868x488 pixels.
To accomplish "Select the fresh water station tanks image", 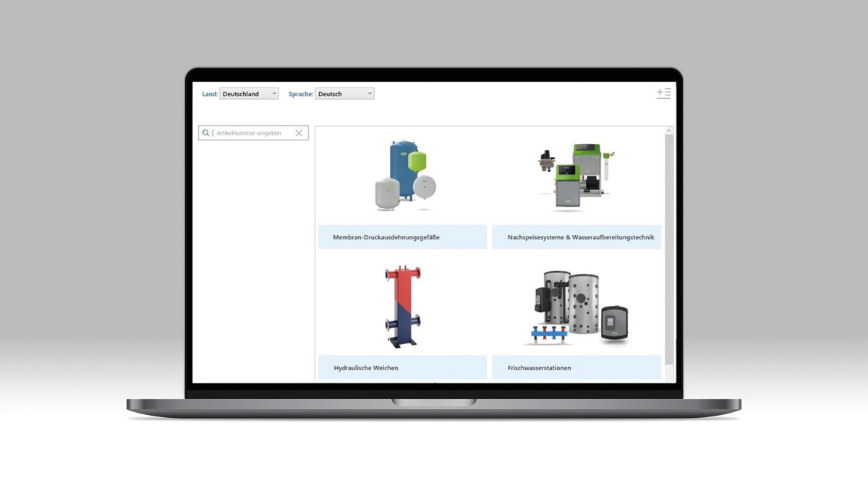I will point(576,308).
